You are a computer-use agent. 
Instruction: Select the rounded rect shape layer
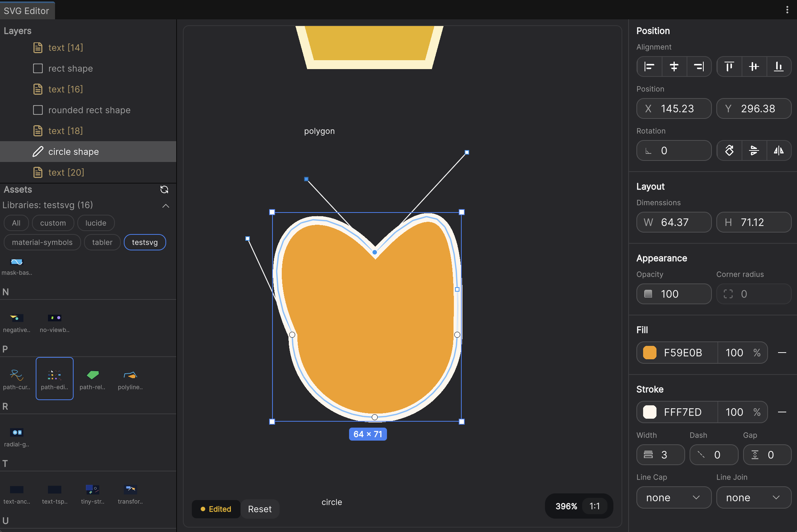tap(89, 110)
